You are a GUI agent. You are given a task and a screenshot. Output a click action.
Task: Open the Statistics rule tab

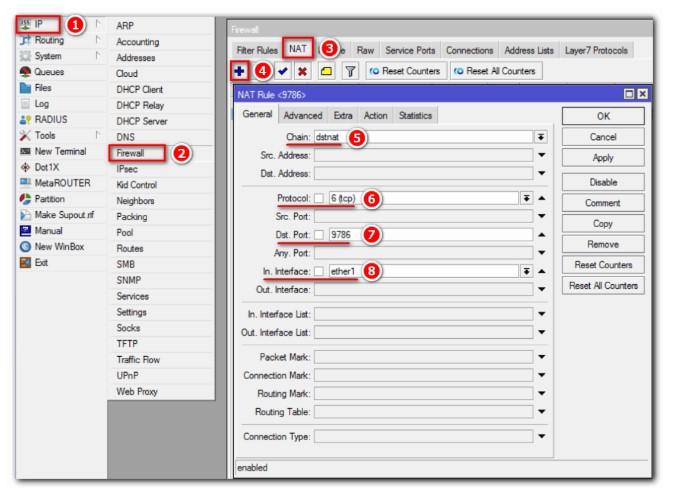(x=415, y=116)
